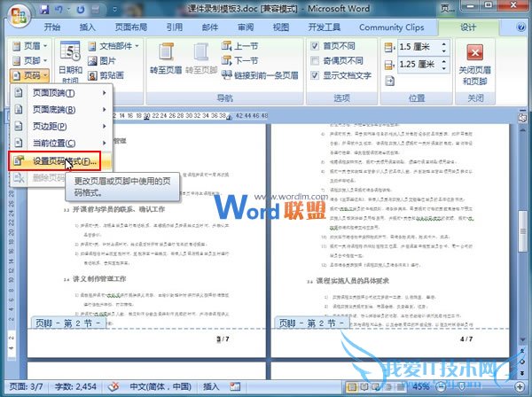
Task: Switch to Print Layout view button
Action: coord(352,386)
